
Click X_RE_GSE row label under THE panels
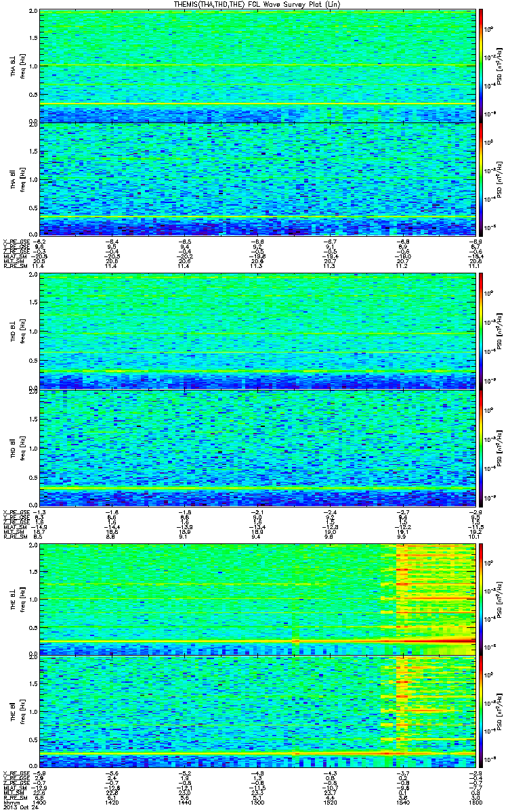pyautogui.click(x=16, y=773)
